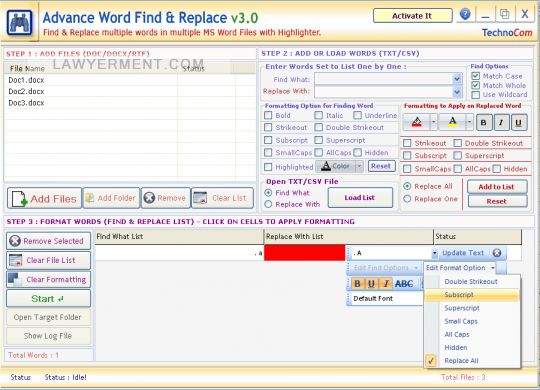Check Italic for finding word

point(319,115)
